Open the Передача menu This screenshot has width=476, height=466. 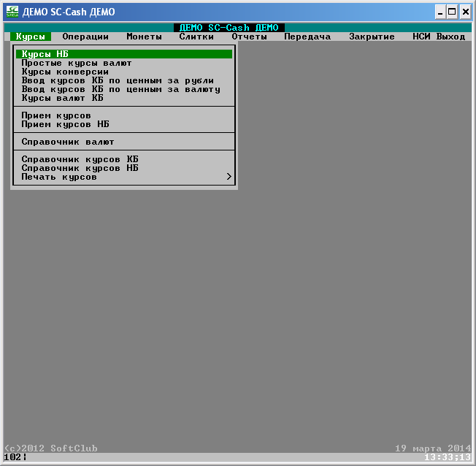(307, 37)
